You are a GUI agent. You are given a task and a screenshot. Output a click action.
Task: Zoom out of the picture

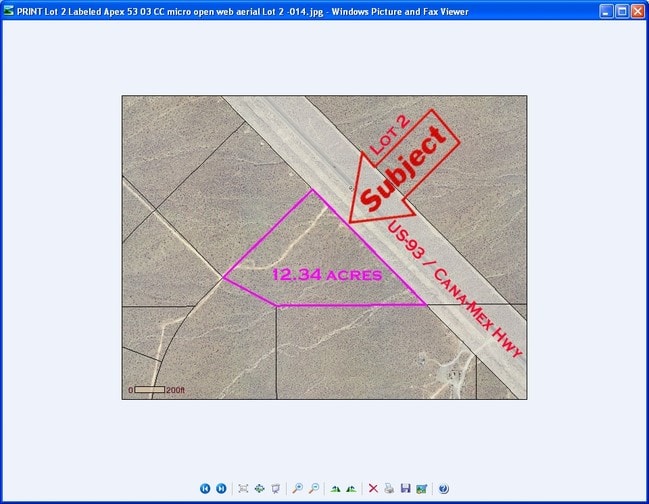click(x=313, y=488)
